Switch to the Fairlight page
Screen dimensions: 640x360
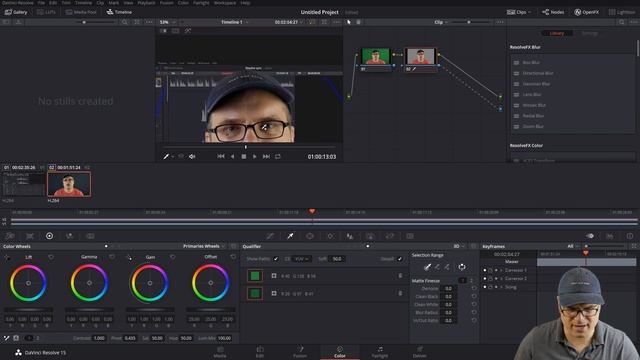(380, 352)
